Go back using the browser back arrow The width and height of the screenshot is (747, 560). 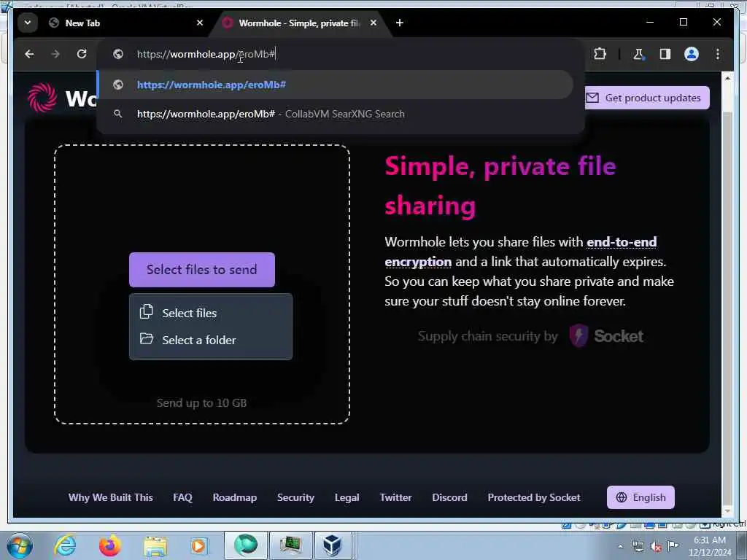pos(29,54)
